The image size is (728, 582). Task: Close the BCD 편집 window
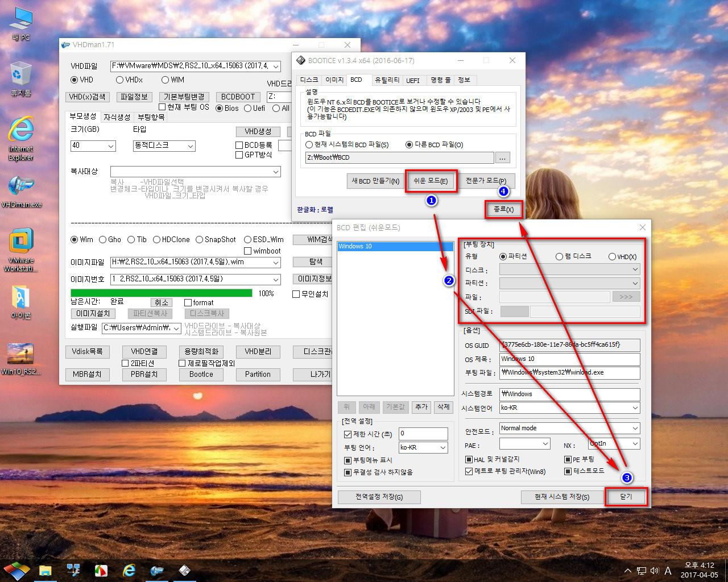[x=642, y=227]
